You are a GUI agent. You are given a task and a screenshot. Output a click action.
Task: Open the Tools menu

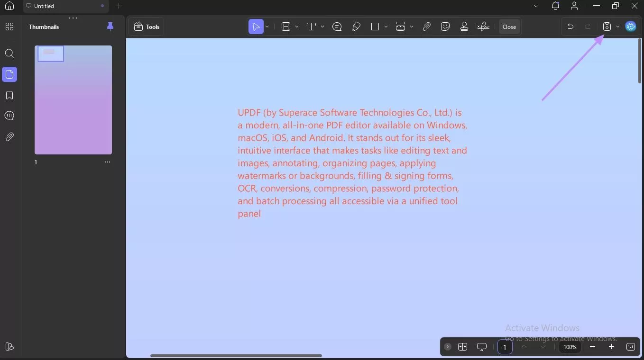coord(146,27)
